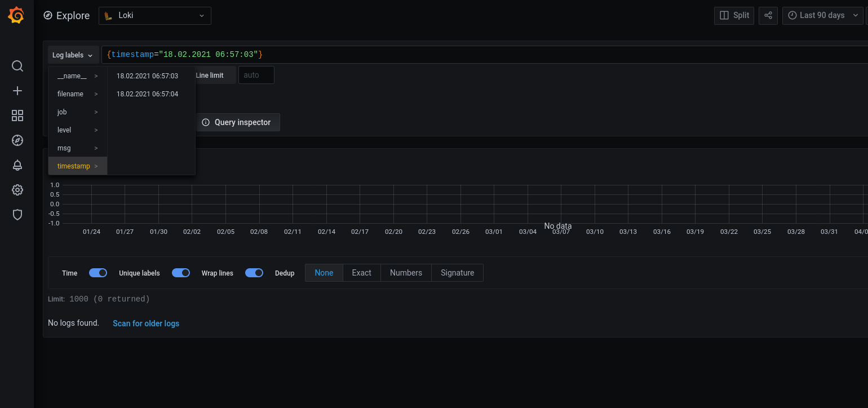Click the Server Admin shield icon
Viewport: 868px width, 408px height.
(x=17, y=215)
